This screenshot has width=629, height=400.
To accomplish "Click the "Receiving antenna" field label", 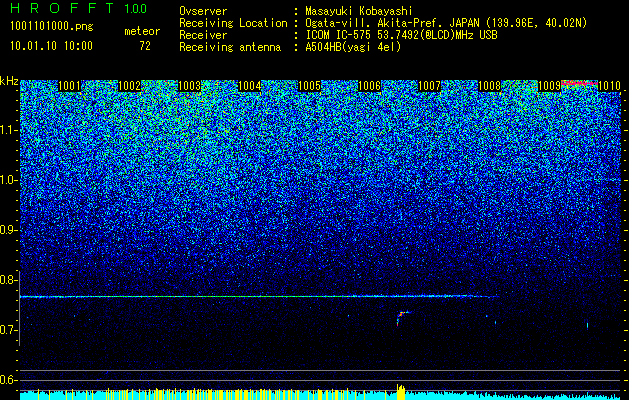I will 230,47.
